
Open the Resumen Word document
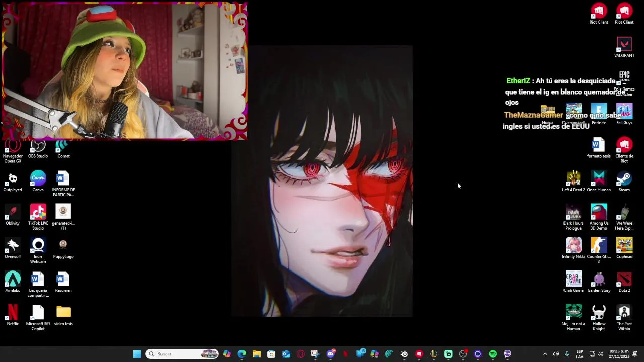click(x=63, y=282)
